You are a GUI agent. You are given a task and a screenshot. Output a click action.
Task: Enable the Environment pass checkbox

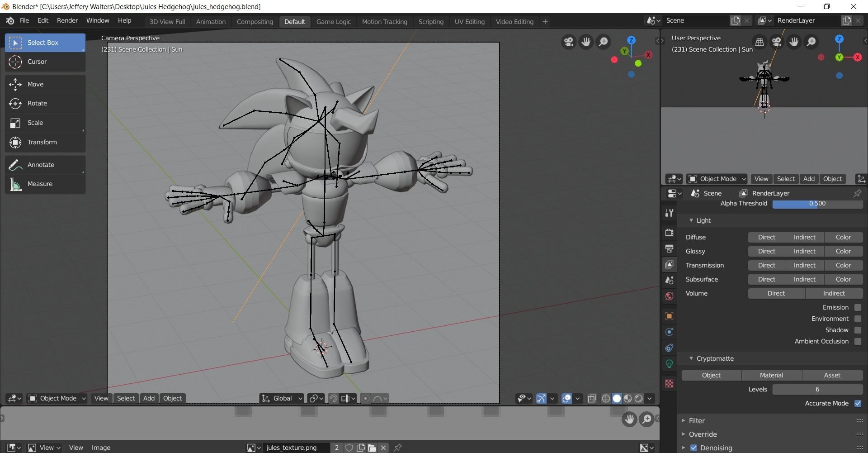pyautogui.click(x=858, y=319)
